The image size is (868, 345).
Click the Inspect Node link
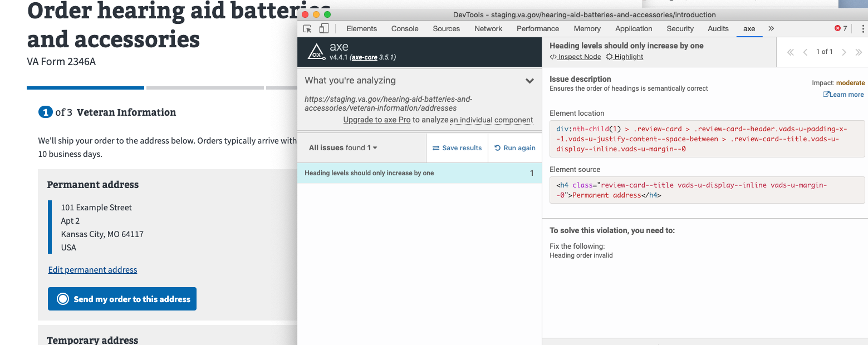575,57
